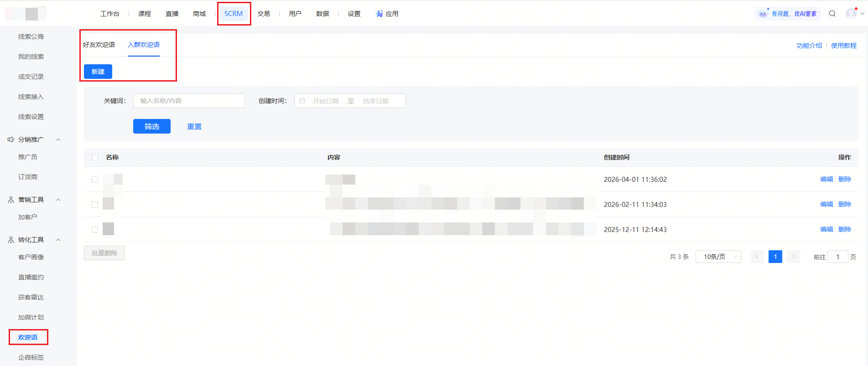Switch to the 好友欢迎语 tab

pos(99,45)
